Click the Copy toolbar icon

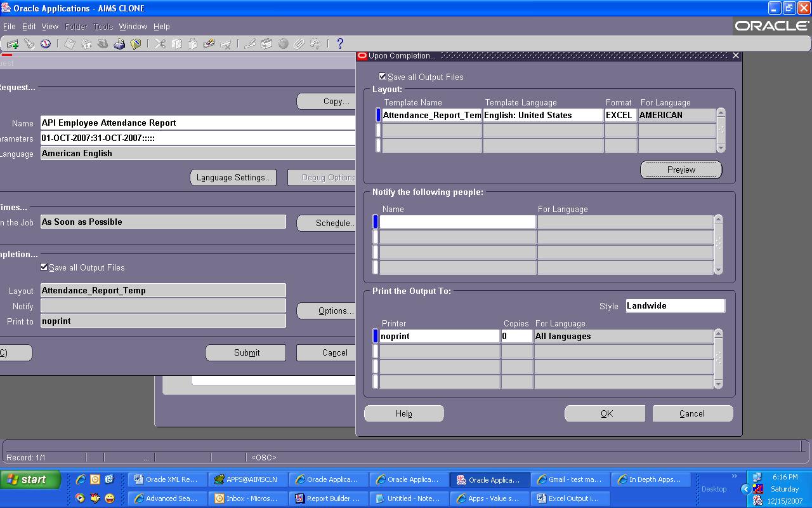[176, 44]
